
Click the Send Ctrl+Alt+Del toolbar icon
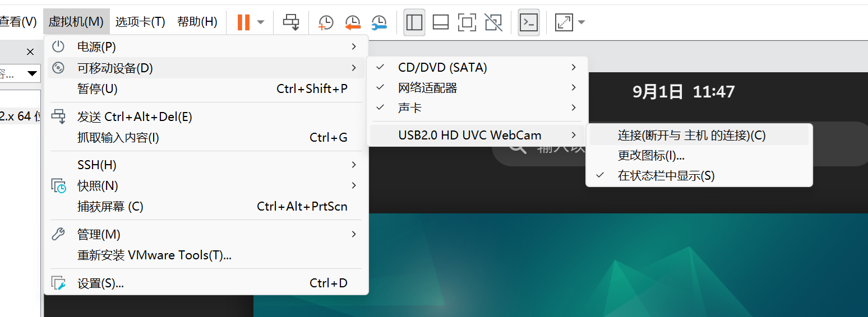point(291,22)
